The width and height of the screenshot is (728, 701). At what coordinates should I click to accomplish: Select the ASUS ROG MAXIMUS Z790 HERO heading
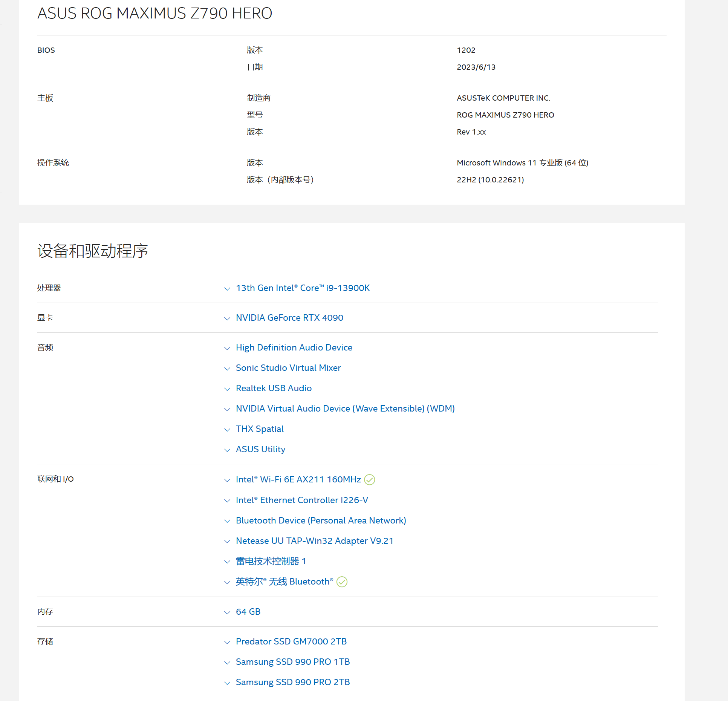[154, 14]
